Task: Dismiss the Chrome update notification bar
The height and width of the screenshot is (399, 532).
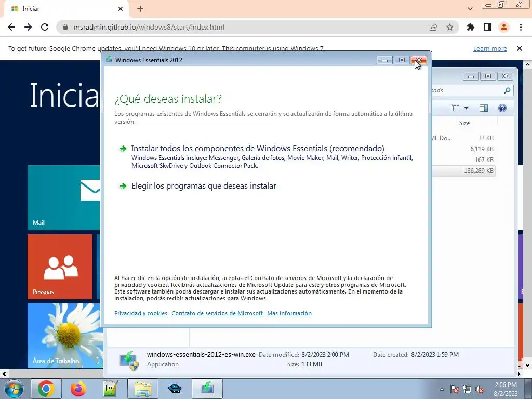Action: click(520, 48)
